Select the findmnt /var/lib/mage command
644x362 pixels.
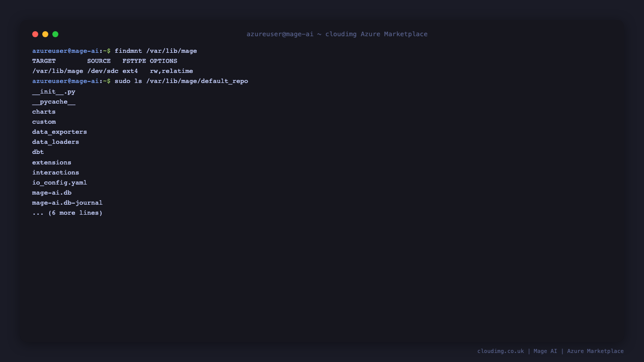coord(156,51)
